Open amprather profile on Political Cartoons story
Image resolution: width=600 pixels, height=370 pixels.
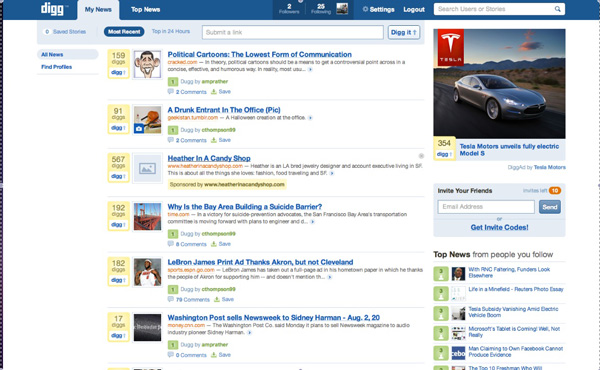[x=215, y=81]
